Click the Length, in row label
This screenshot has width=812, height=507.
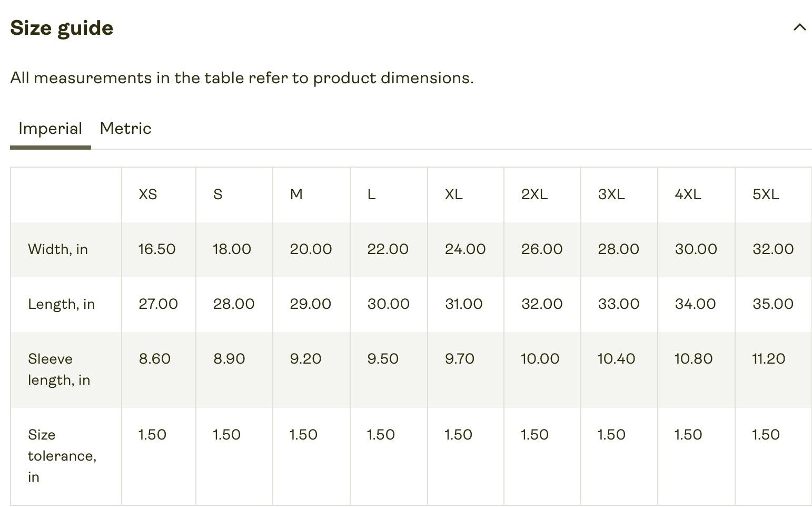click(x=61, y=304)
